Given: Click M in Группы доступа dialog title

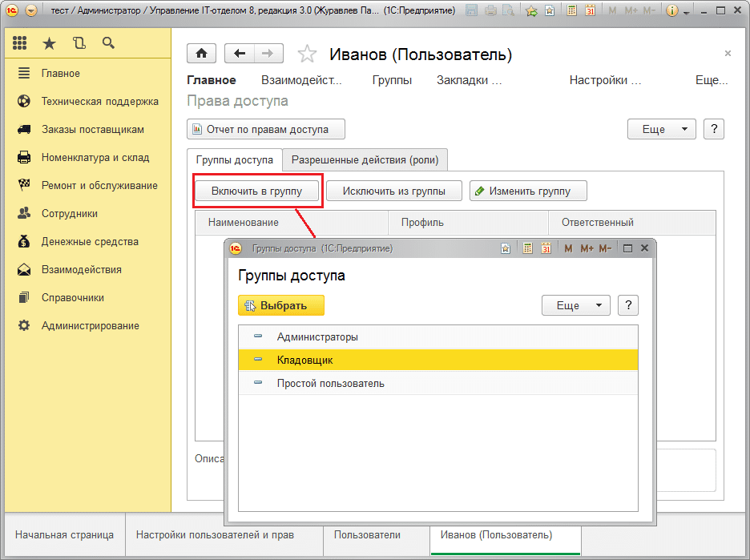Looking at the screenshot, I should tap(568, 248).
